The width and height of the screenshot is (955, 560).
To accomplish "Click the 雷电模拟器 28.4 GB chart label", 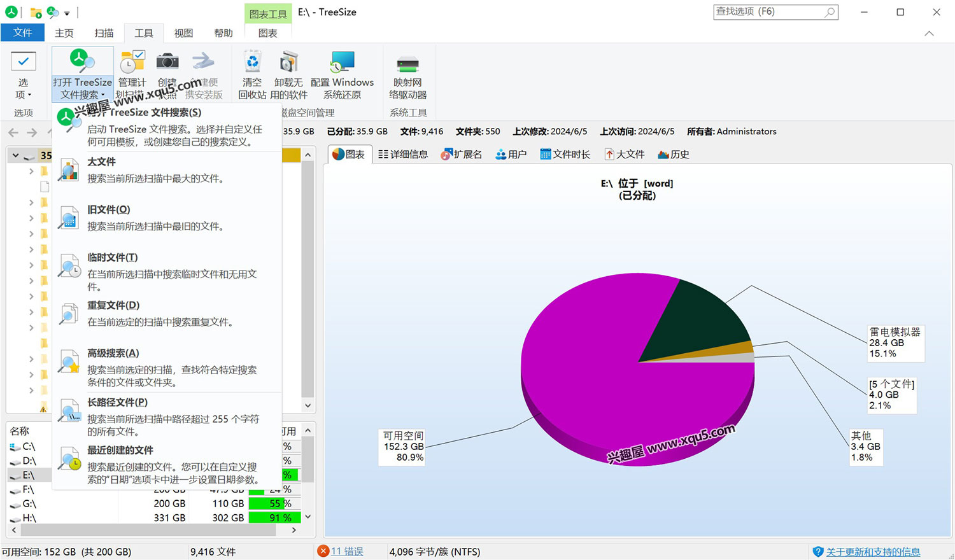I will 896,342.
